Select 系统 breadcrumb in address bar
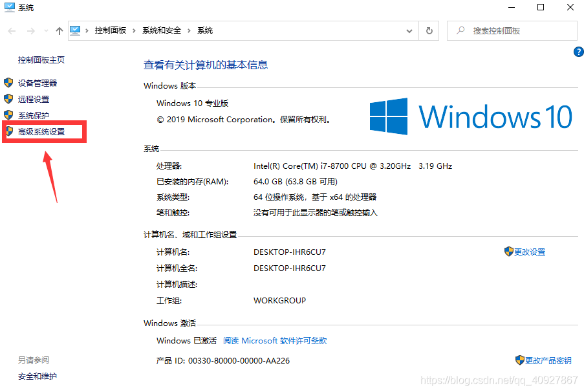 (205, 30)
